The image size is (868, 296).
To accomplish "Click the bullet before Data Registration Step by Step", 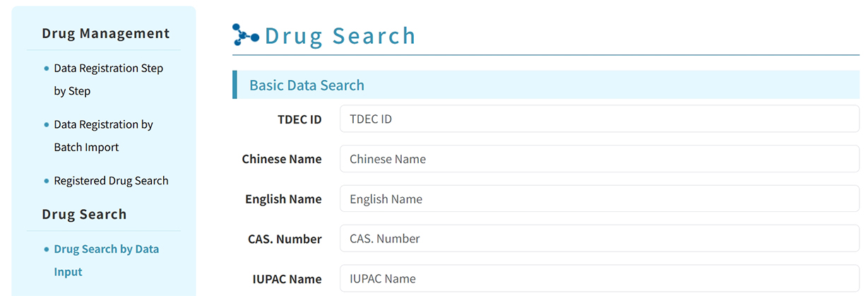I will (47, 69).
